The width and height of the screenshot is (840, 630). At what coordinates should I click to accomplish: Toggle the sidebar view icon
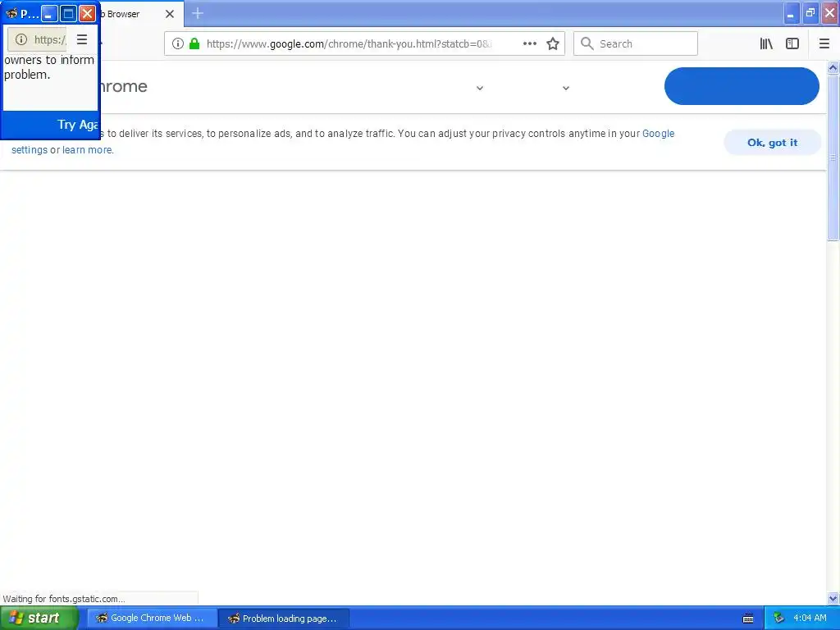click(792, 44)
